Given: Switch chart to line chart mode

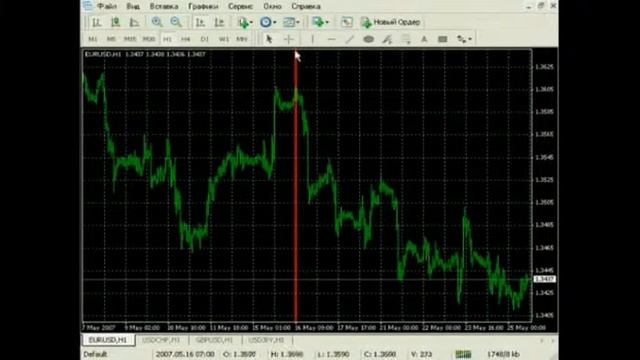Looking at the screenshot, I should click(134, 22).
